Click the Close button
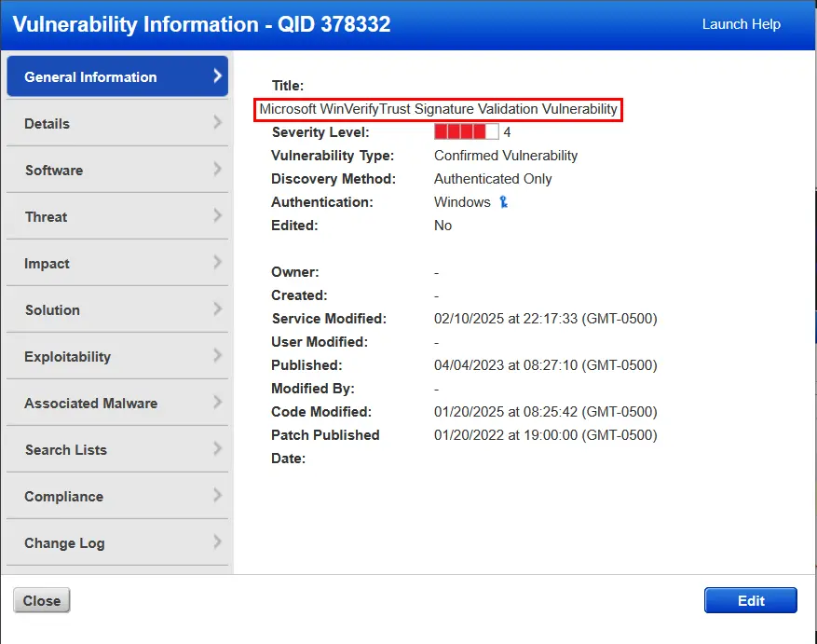 [x=42, y=601]
